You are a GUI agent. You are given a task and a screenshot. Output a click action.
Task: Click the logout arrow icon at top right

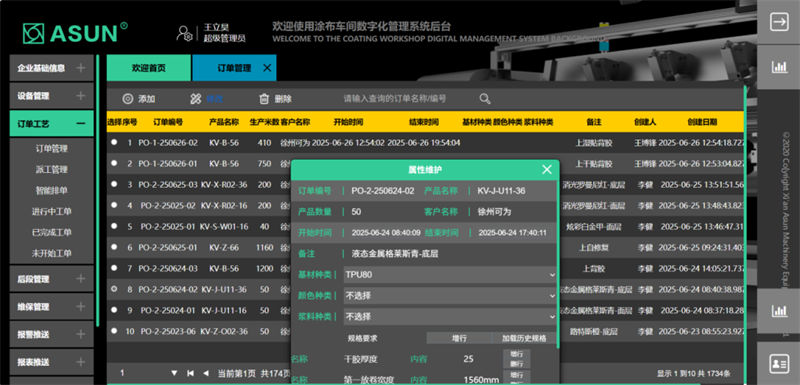coord(779,22)
